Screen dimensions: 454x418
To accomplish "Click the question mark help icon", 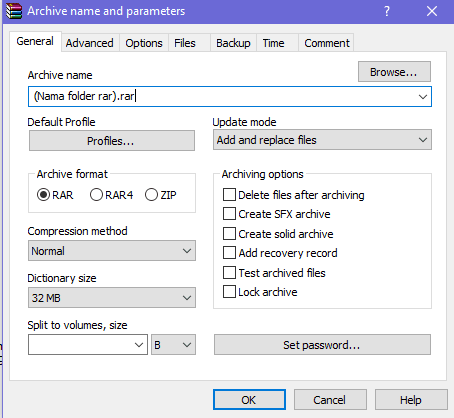I will (x=387, y=11).
